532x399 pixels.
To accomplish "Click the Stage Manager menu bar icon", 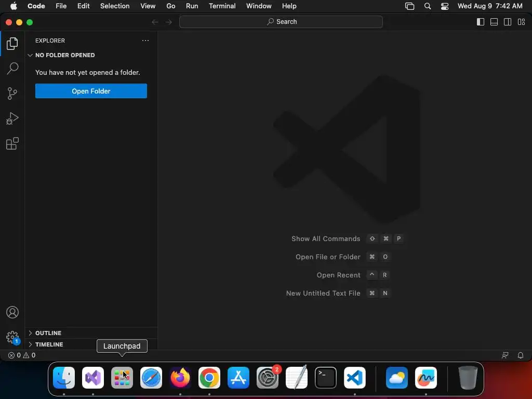I will click(409, 6).
